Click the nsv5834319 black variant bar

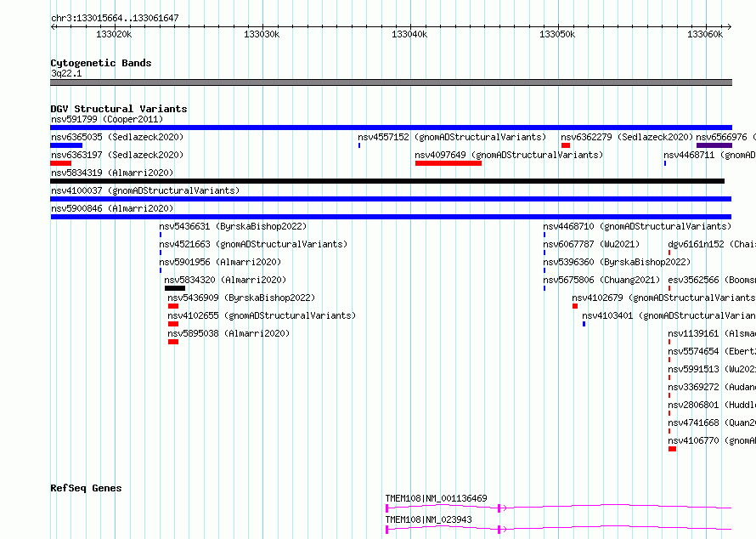click(387, 181)
